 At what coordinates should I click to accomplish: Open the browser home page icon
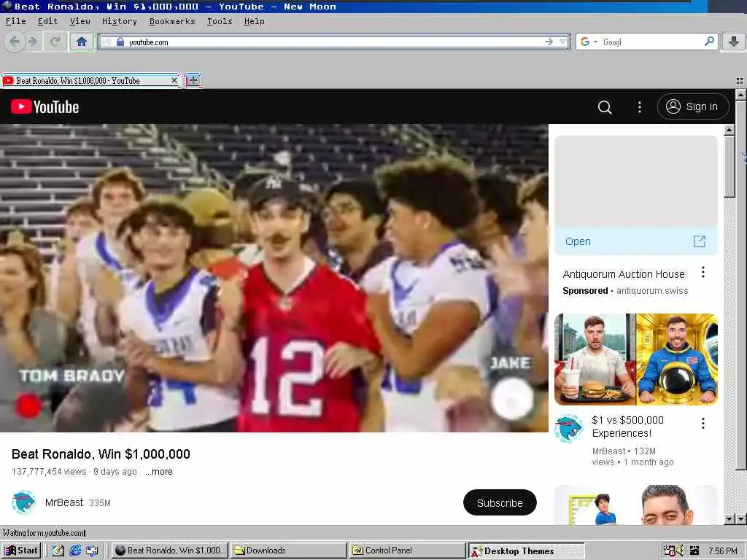pos(82,42)
